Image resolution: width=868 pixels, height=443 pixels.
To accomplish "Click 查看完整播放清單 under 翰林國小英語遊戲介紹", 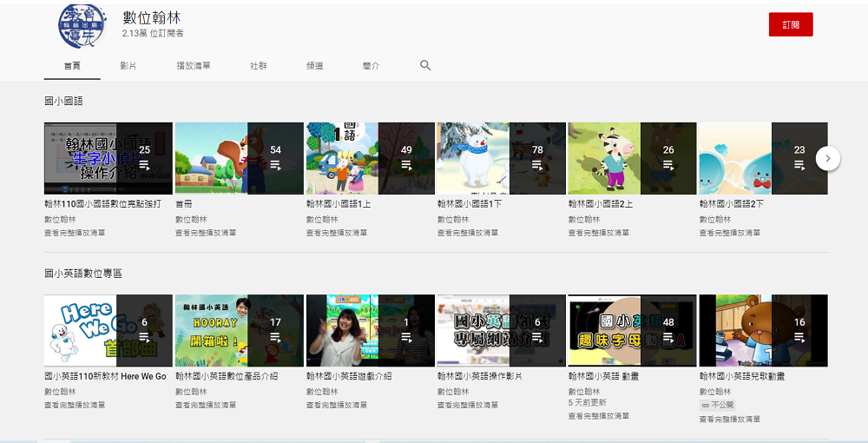I will (x=337, y=405).
